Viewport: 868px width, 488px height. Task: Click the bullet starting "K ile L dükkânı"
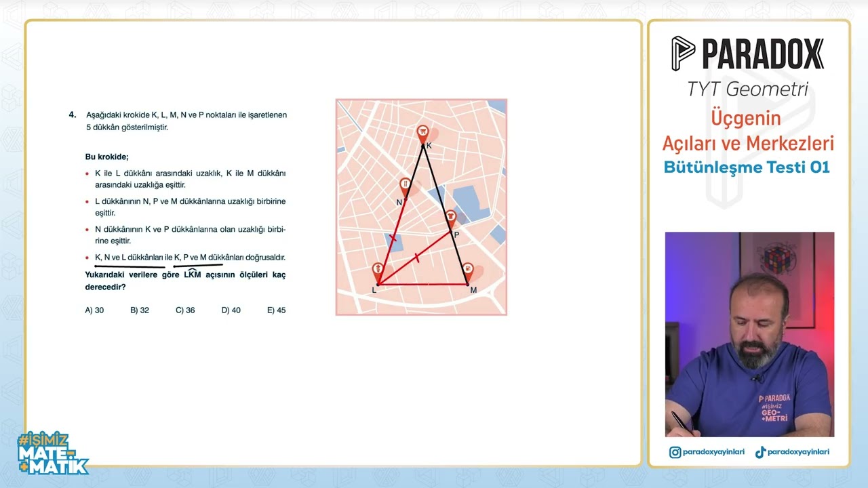(x=190, y=179)
